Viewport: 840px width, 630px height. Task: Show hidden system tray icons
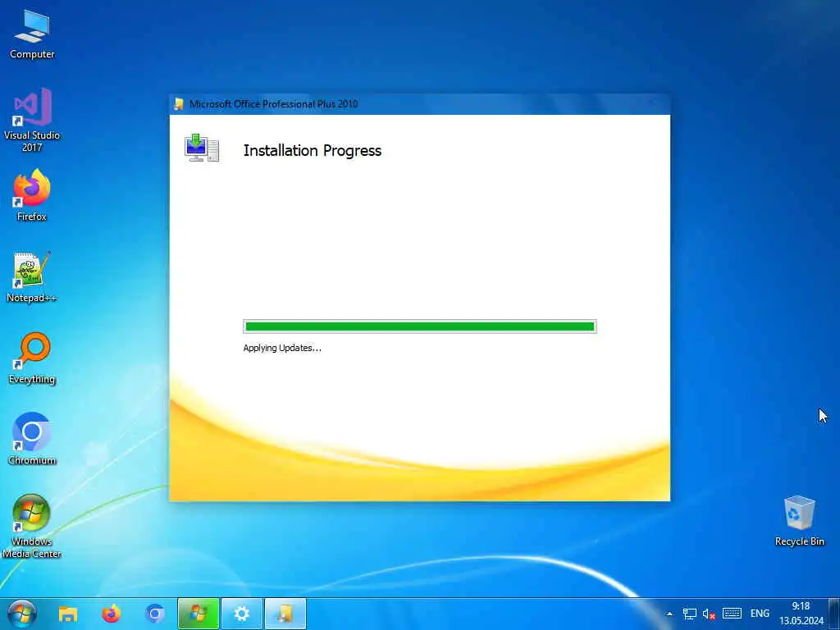[669, 614]
